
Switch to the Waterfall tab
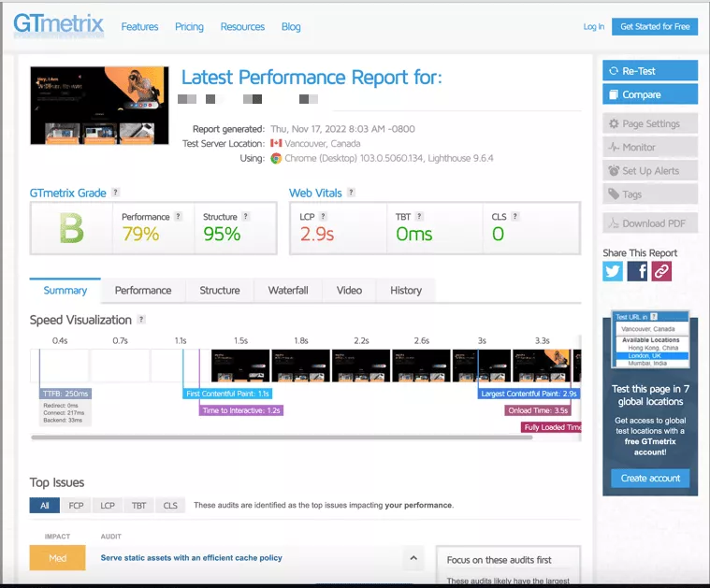pyautogui.click(x=288, y=291)
